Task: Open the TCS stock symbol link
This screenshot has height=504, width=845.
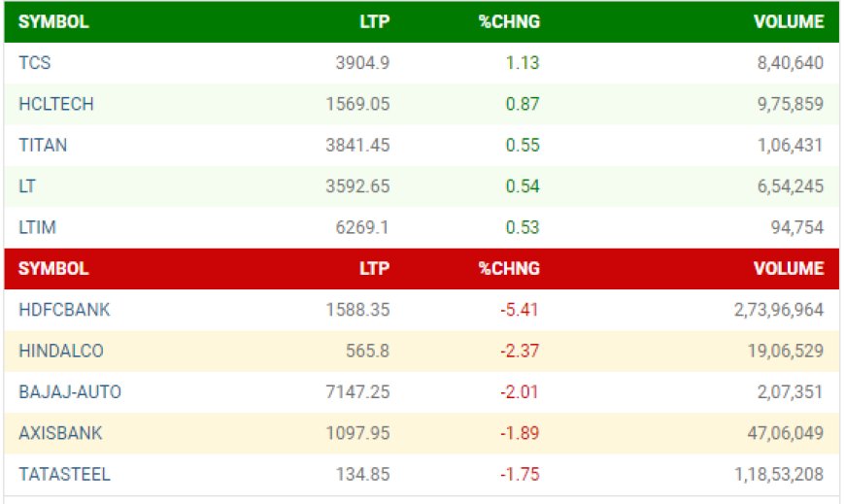Action: (x=35, y=62)
